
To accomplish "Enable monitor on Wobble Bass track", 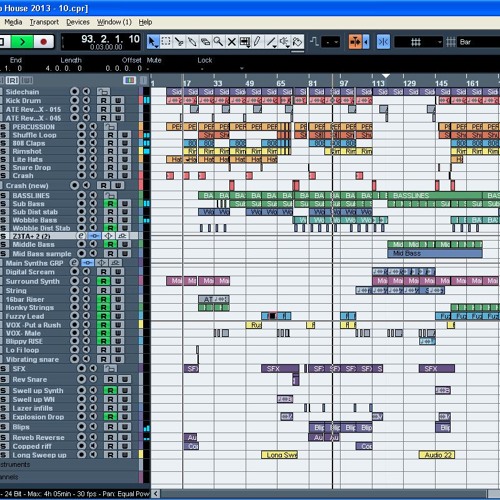I will click(x=93, y=220).
